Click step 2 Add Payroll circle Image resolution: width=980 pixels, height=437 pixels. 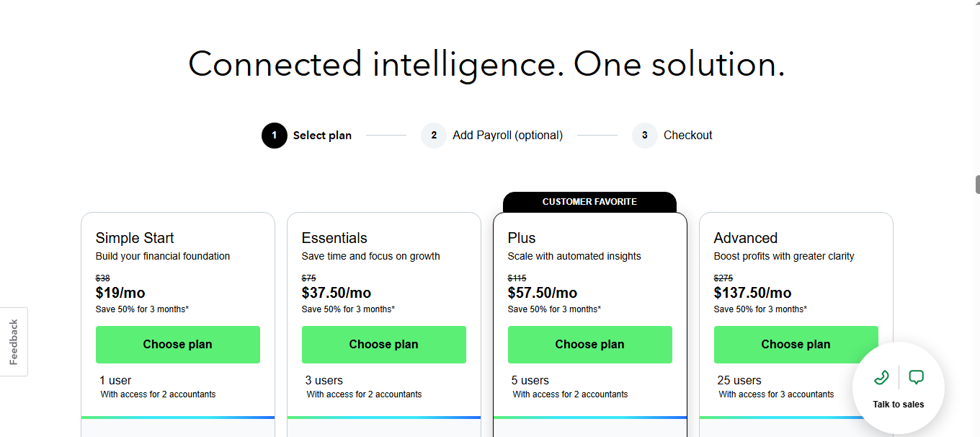point(433,135)
